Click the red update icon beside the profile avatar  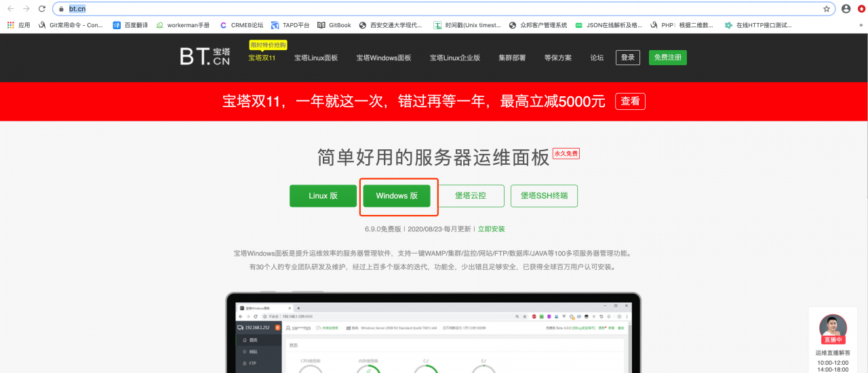click(x=861, y=9)
